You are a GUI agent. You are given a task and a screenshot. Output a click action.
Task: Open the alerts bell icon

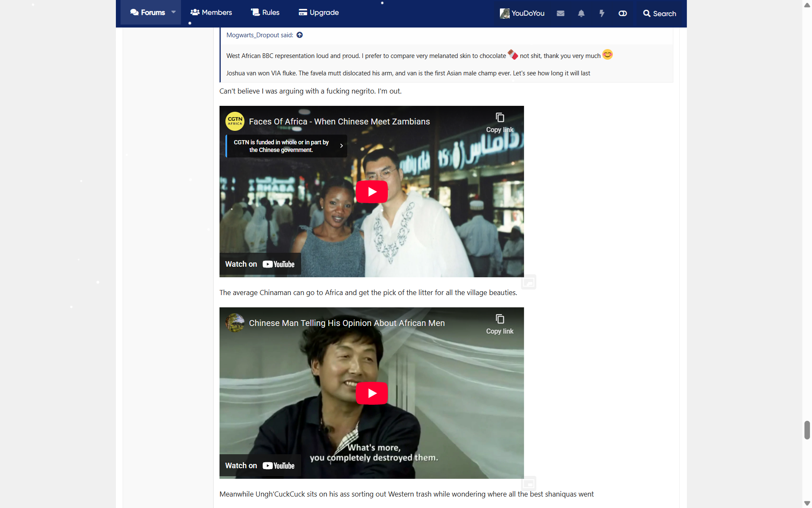581,14
